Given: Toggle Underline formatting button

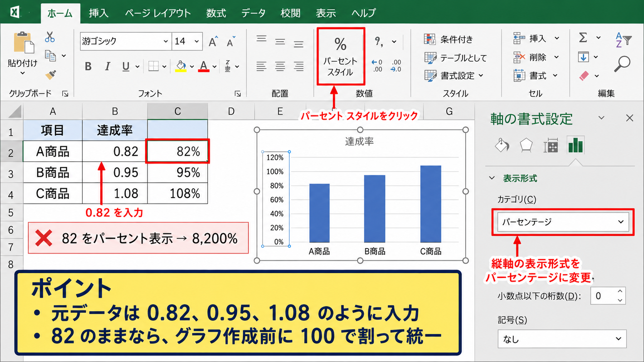Looking at the screenshot, I should (126, 67).
